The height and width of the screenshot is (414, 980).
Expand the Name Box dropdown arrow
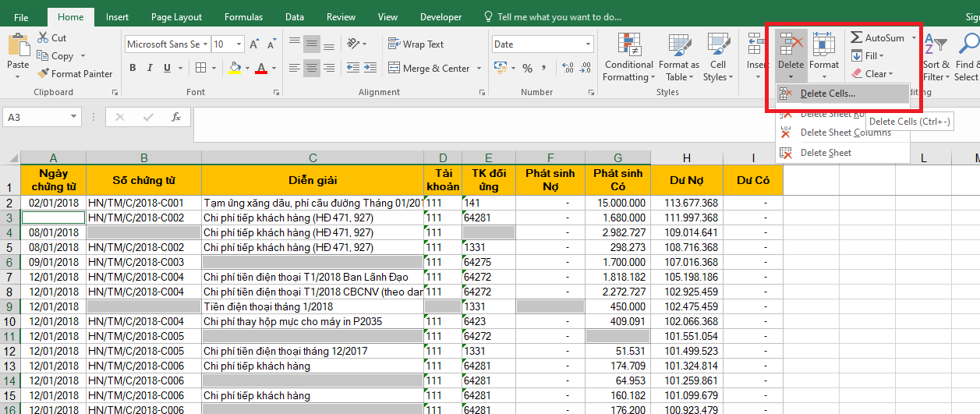click(x=75, y=117)
